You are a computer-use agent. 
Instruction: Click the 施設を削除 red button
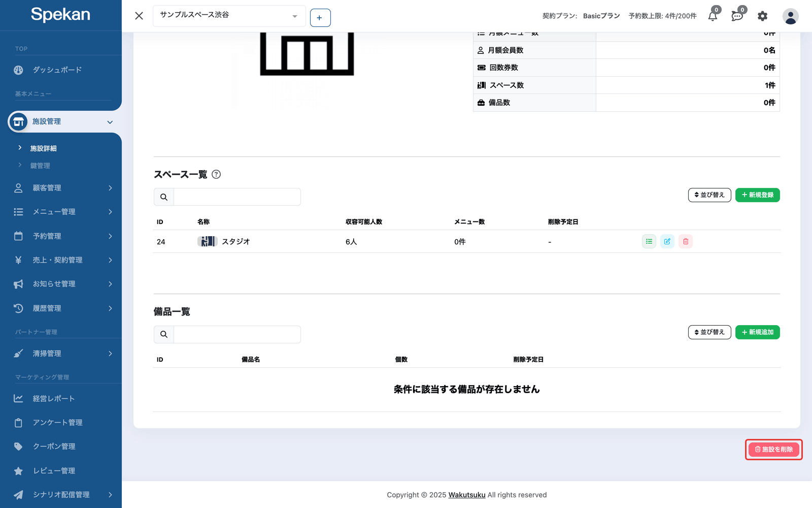774,450
